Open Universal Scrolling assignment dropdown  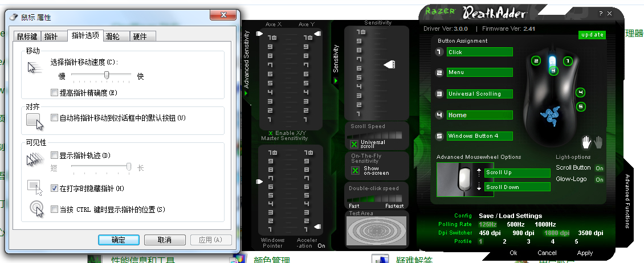[480, 94]
